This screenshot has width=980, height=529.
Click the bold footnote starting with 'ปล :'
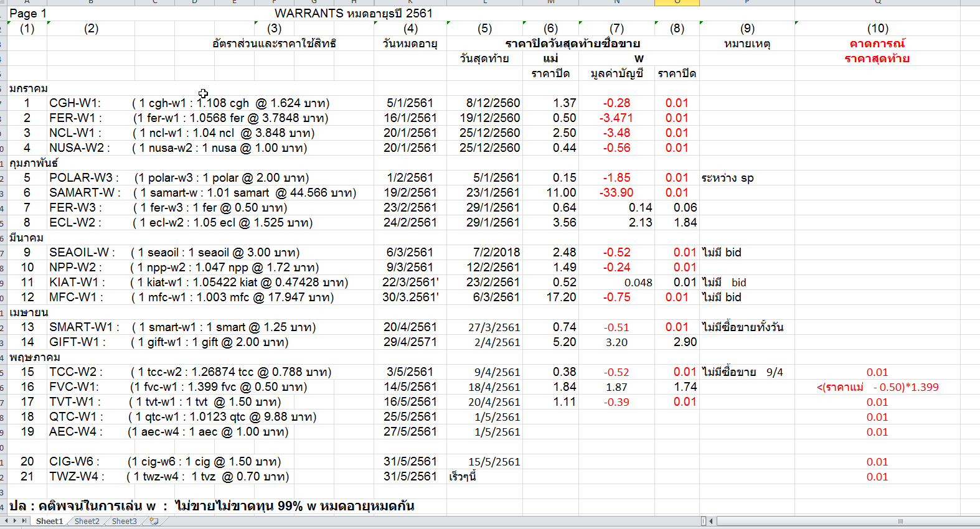[212, 505]
